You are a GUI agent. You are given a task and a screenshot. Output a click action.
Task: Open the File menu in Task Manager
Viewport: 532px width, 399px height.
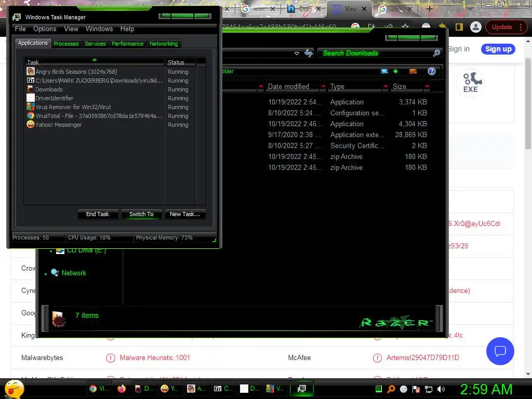pyautogui.click(x=20, y=29)
